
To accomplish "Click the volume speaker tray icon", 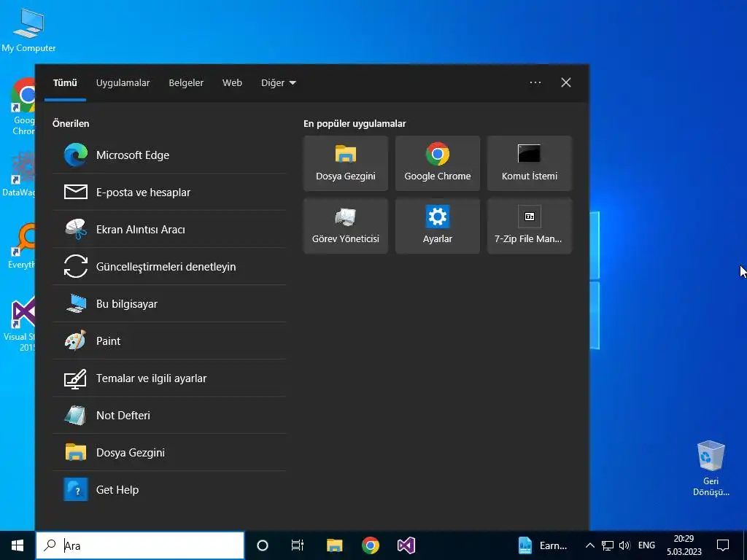I will click(624, 545).
